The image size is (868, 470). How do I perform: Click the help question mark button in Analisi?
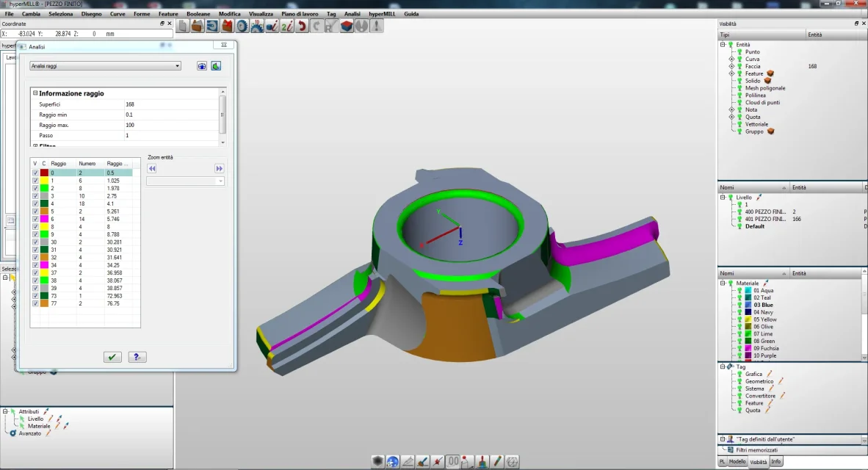(137, 357)
